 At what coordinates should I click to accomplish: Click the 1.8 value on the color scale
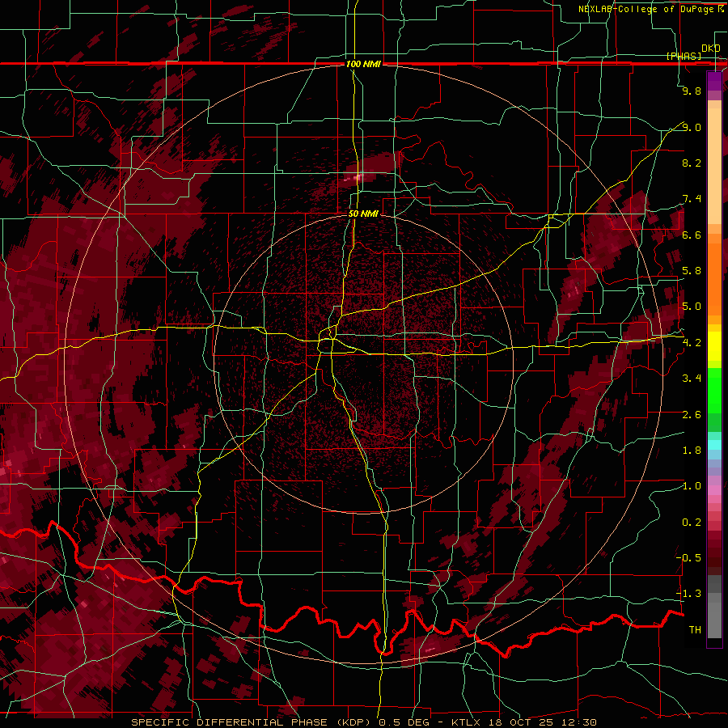pyautogui.click(x=692, y=451)
